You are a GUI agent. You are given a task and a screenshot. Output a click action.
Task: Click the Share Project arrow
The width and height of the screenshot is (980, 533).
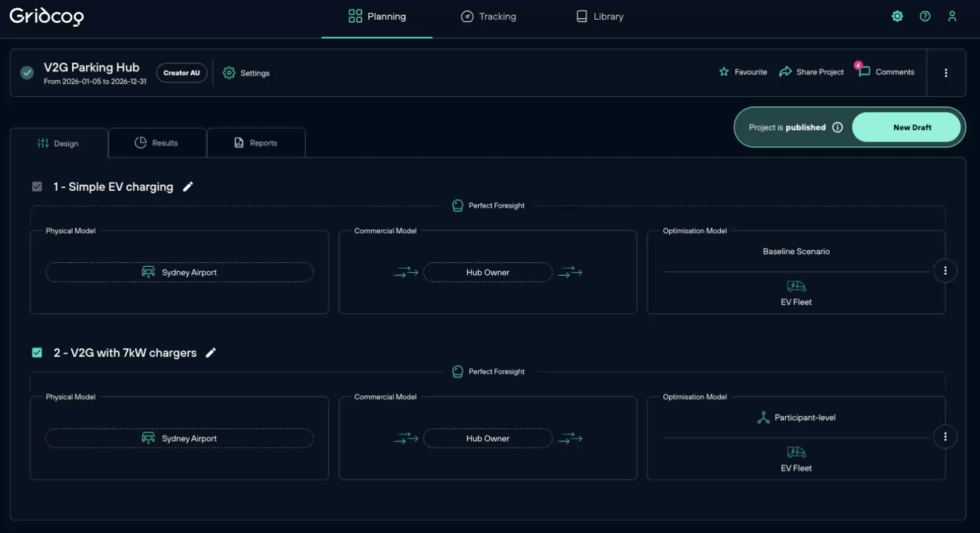[785, 72]
